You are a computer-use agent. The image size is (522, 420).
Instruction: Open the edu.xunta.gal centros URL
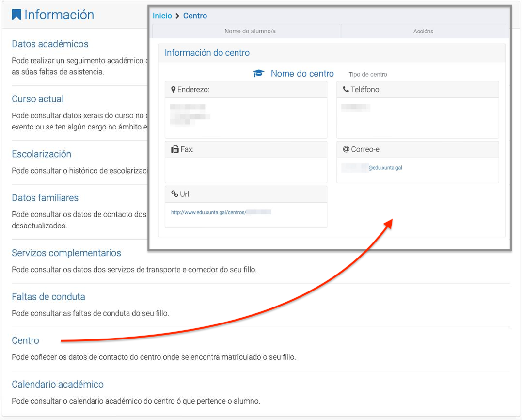click(208, 212)
